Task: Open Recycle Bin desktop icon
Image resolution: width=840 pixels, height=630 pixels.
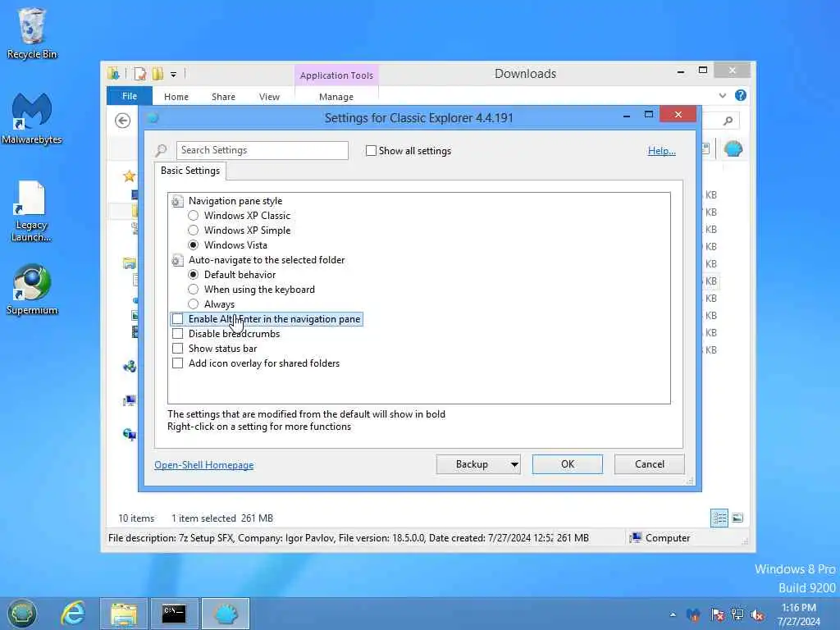Action: click(x=32, y=33)
